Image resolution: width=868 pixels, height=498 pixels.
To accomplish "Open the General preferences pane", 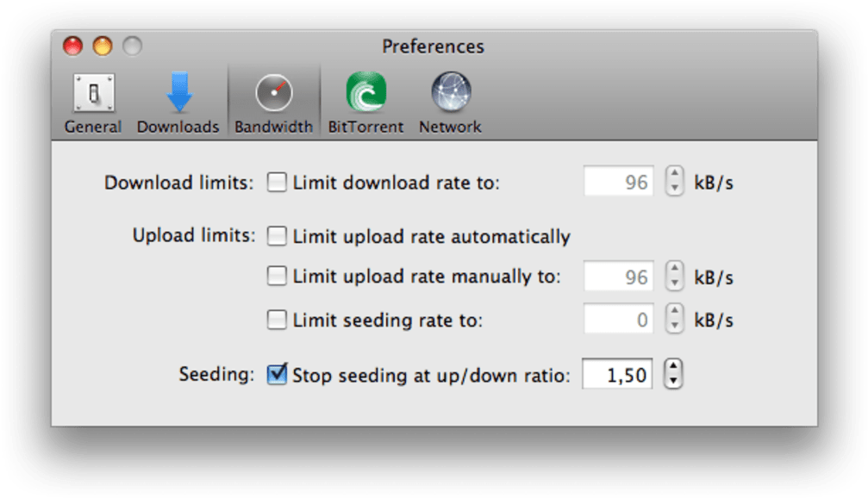I will [93, 103].
